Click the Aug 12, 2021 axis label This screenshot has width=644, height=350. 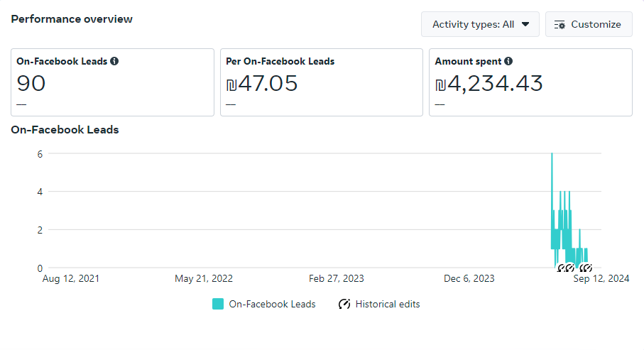tap(70, 278)
